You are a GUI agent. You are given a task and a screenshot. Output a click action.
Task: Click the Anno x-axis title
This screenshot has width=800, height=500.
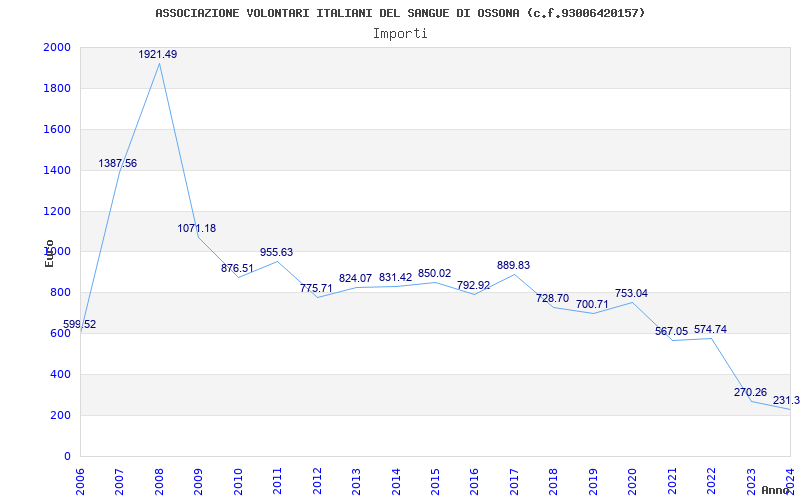point(776,490)
